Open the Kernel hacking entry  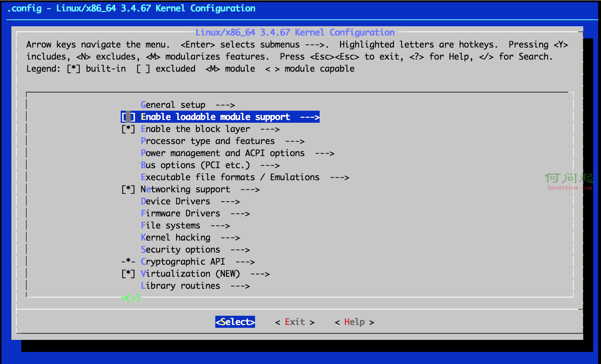tap(175, 238)
